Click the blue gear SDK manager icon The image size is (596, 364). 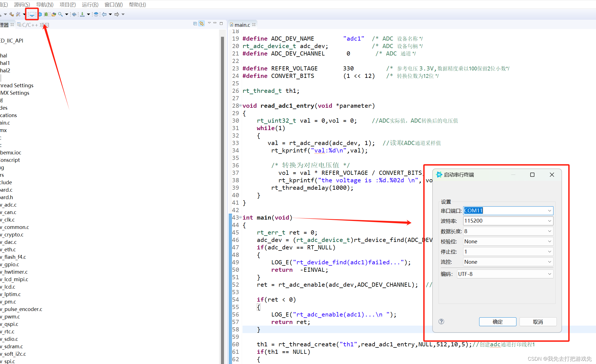click(x=40, y=14)
